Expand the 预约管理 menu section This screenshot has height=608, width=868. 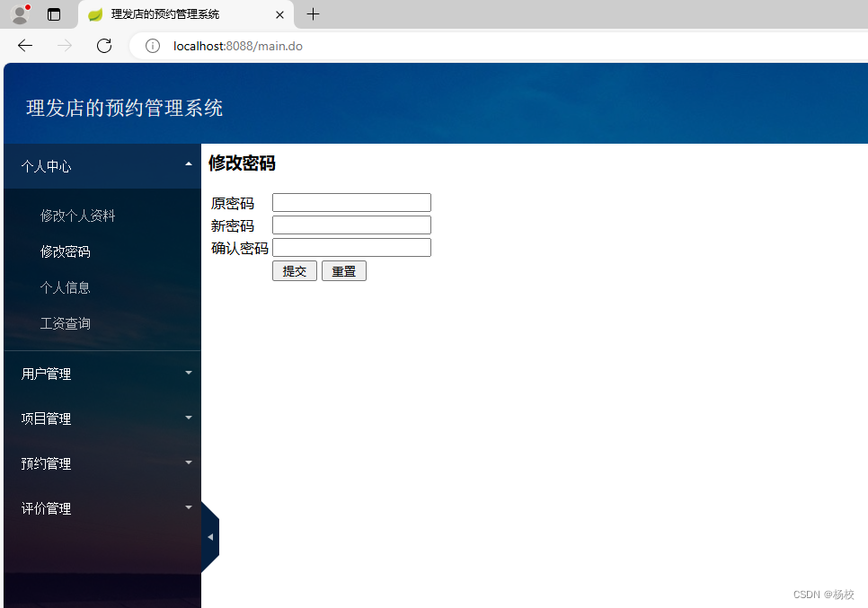pyautogui.click(x=102, y=463)
